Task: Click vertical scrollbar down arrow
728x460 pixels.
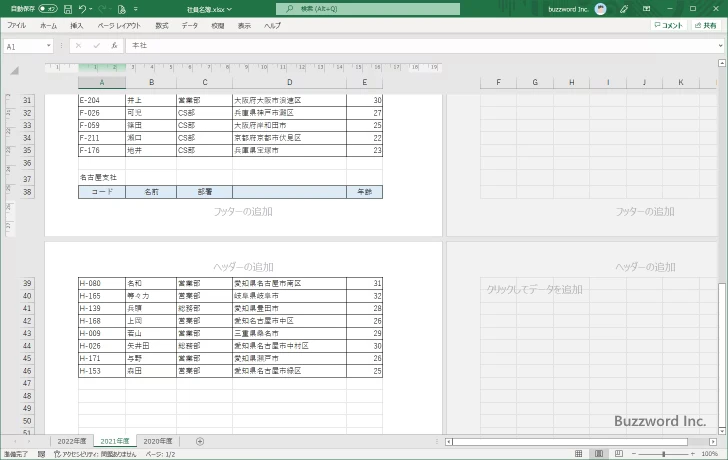Action: (722, 431)
